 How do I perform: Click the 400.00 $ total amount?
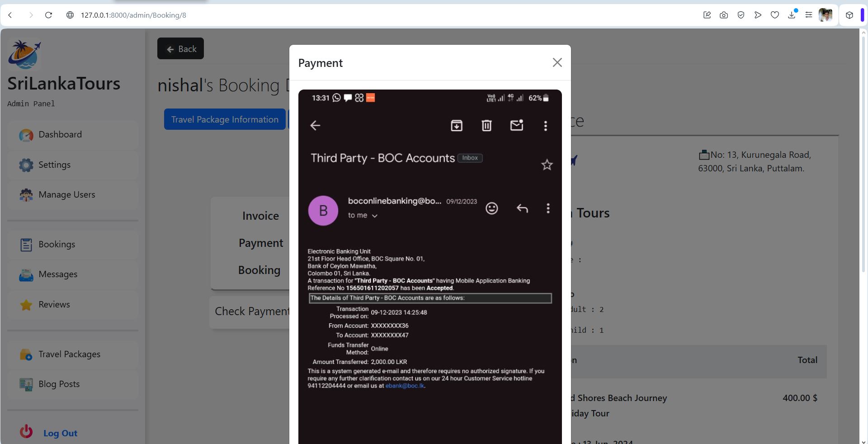click(x=800, y=398)
